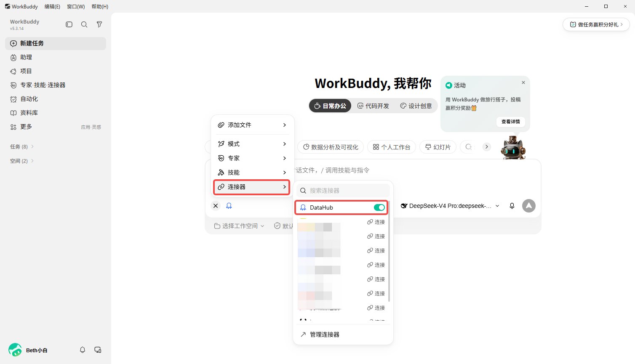The height and width of the screenshot is (364, 635).
Task: Switch to 代码开发 tab
Action: tap(373, 106)
